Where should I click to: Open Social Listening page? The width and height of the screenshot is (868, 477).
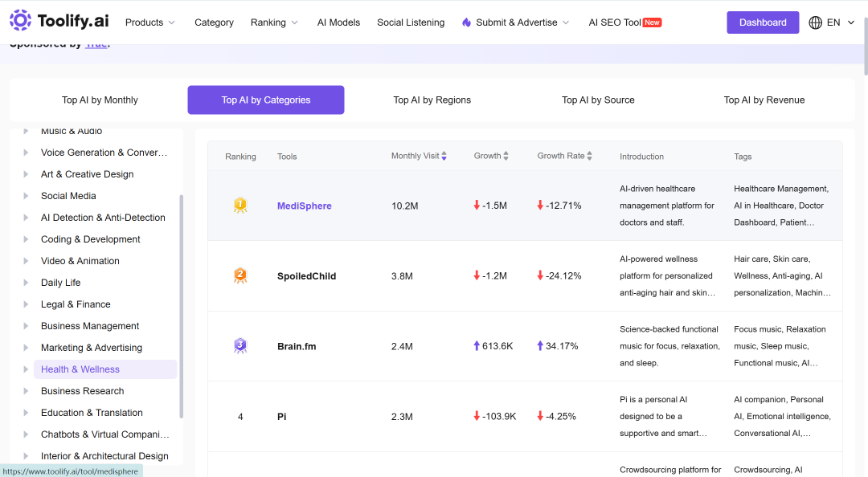(411, 22)
